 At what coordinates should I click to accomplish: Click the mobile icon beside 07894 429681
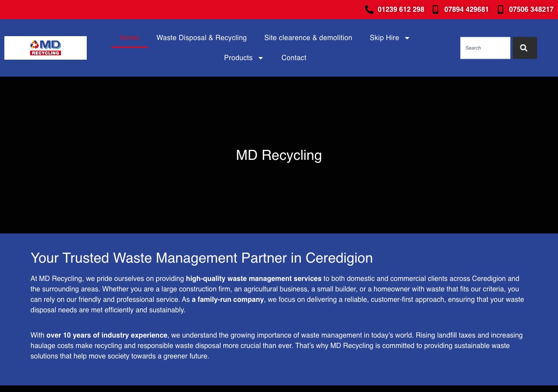click(435, 10)
